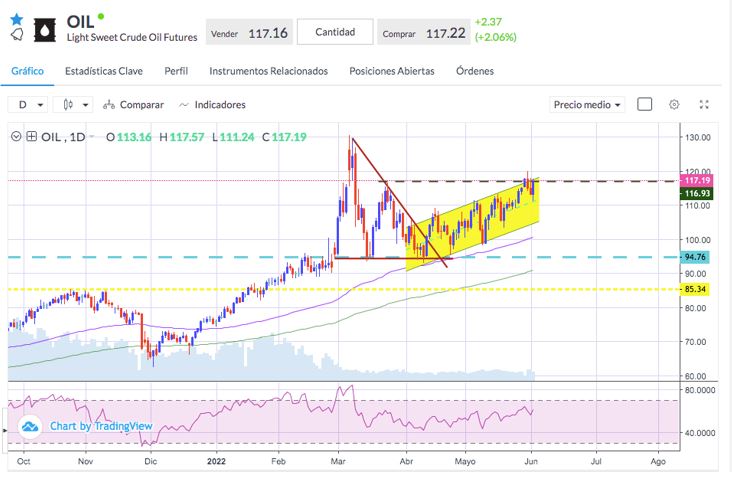This screenshot has width=732, height=487.
Task: Click the Comprar 117.22 button
Action: point(423,32)
